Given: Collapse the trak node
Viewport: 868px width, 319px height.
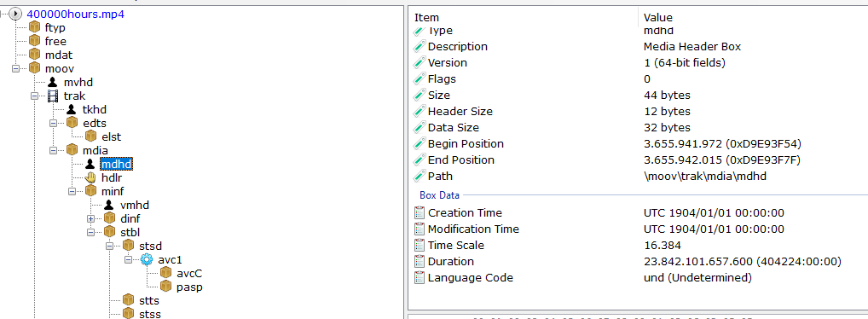Looking at the screenshot, I should click(x=34, y=96).
